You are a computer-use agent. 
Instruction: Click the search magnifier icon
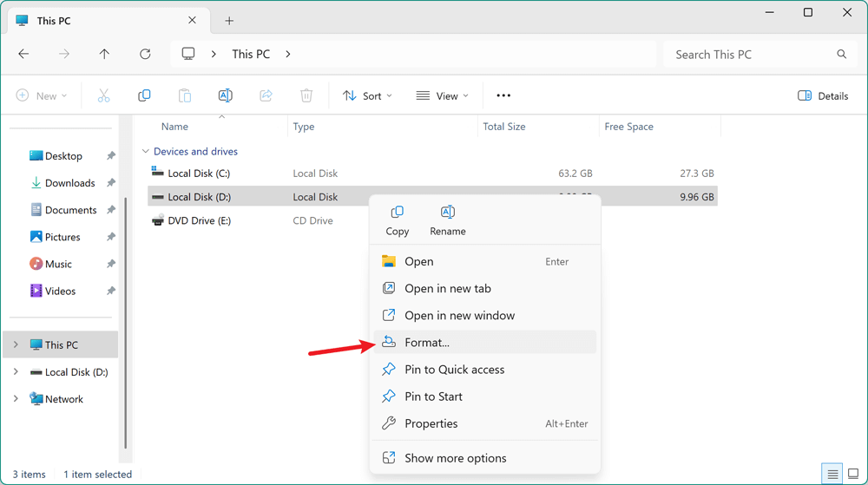coord(841,54)
